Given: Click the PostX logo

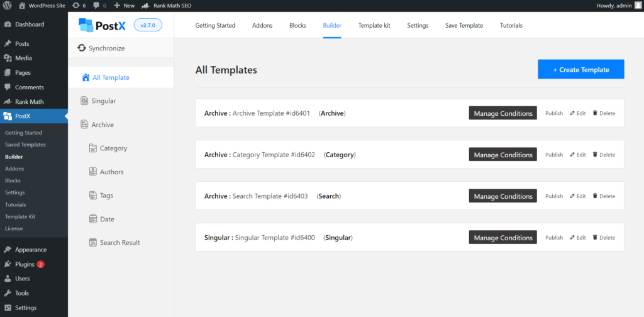Looking at the screenshot, I should (x=103, y=25).
